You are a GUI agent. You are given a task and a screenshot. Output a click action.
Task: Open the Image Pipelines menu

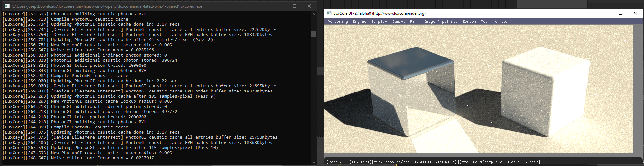441,22
